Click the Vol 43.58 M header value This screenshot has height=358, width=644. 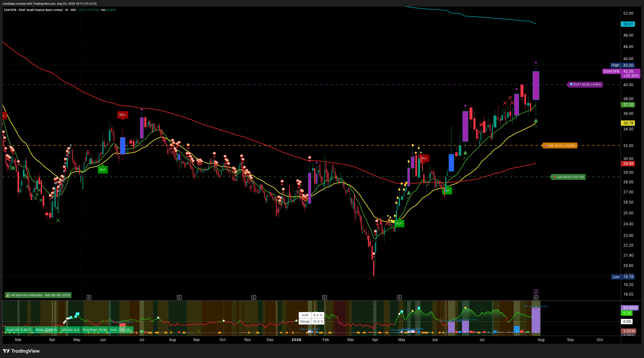click(x=108, y=10)
